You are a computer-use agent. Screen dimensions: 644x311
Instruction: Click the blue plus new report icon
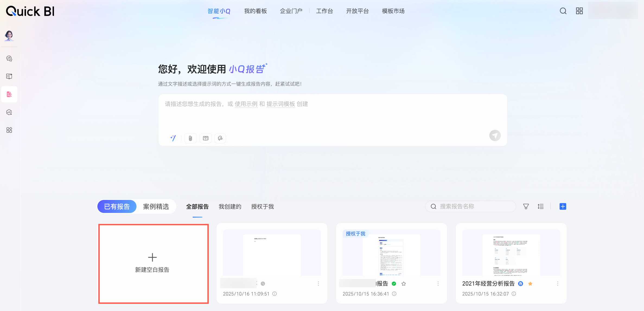(x=563, y=206)
